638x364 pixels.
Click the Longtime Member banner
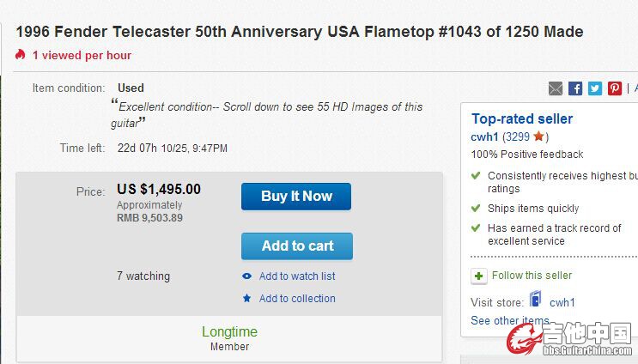point(229,338)
